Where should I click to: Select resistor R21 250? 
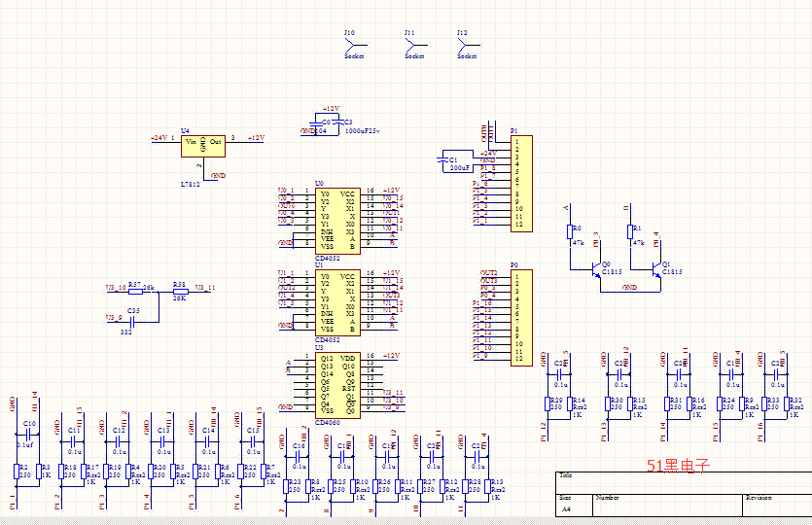[195, 472]
